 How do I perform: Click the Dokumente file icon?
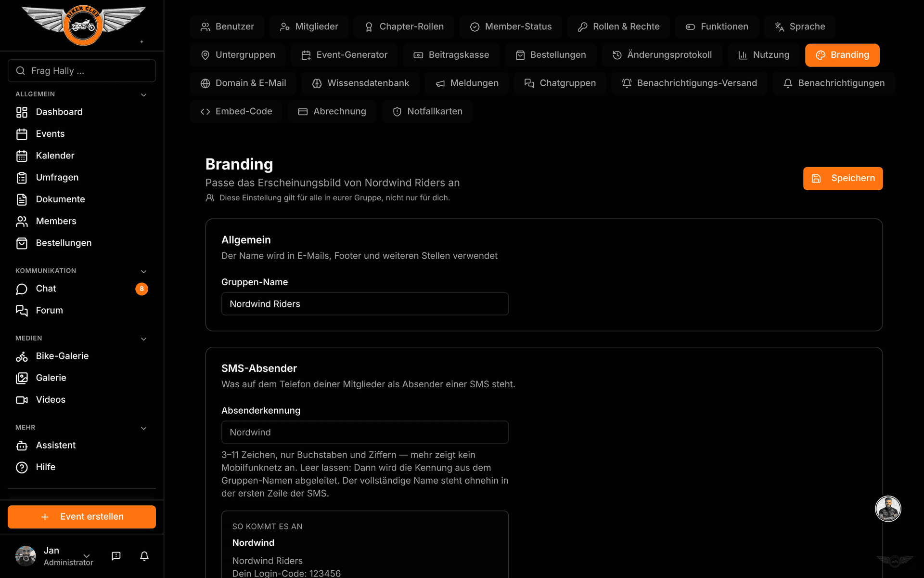pos(22,199)
